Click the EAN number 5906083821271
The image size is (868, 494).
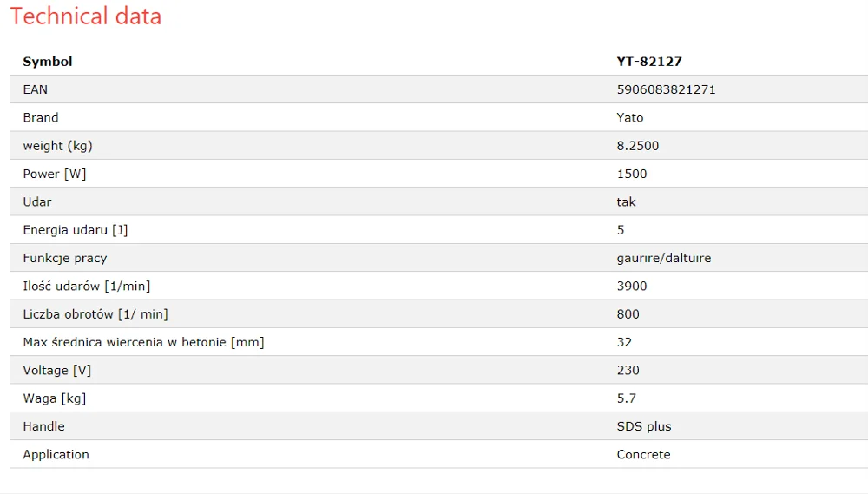click(x=666, y=89)
